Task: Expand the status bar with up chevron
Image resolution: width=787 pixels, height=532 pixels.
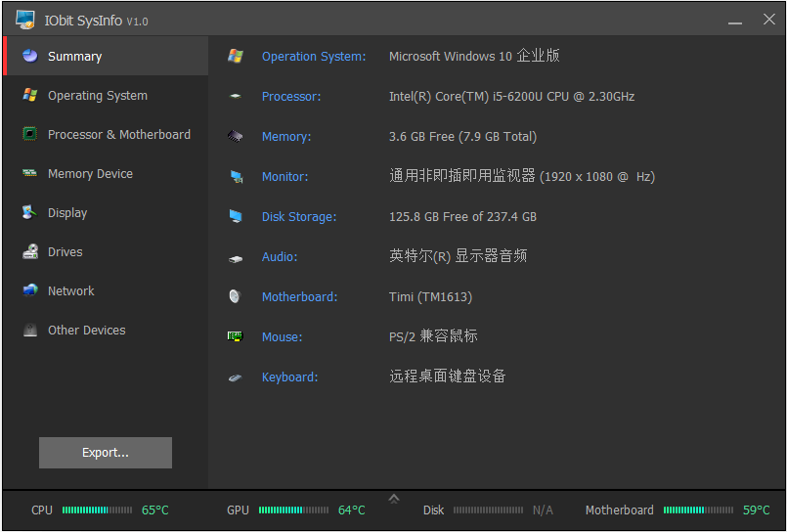Action: [394, 499]
